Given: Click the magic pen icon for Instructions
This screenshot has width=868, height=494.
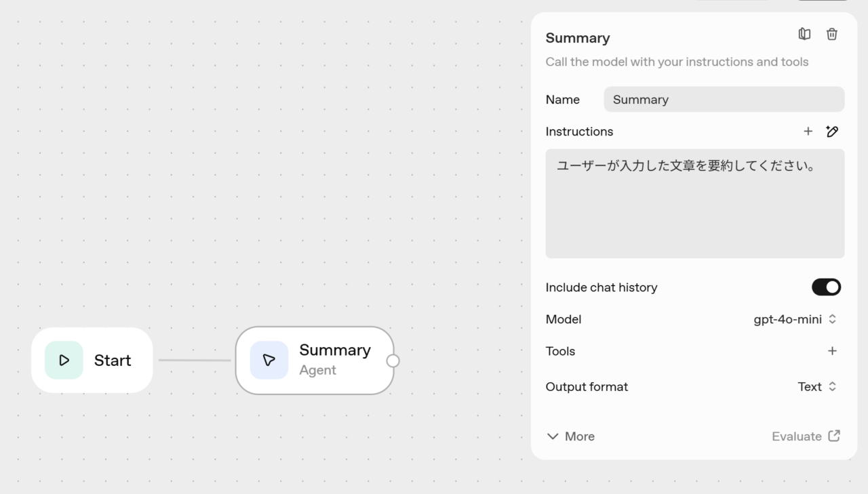Looking at the screenshot, I should (832, 131).
